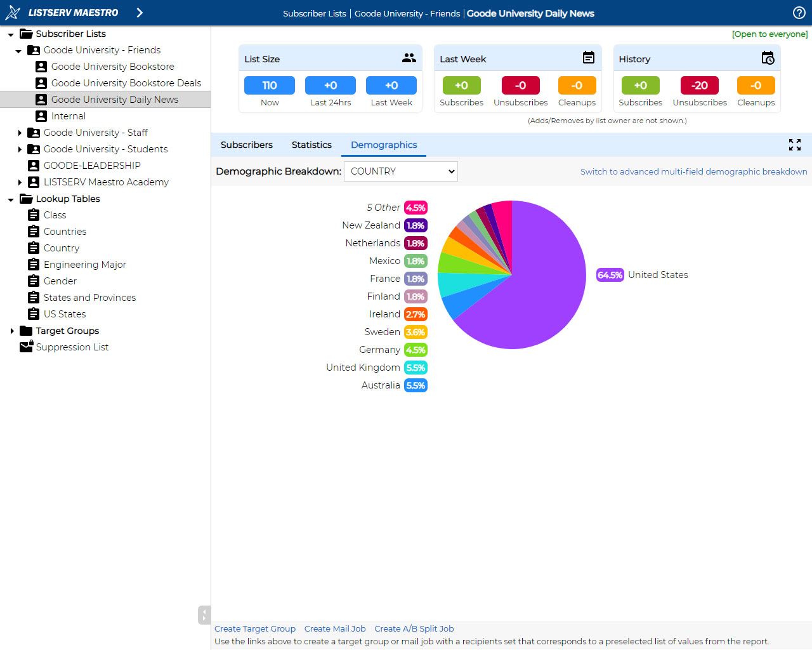Expand chart to fullscreen view icon
The image size is (812, 650).
(x=795, y=145)
